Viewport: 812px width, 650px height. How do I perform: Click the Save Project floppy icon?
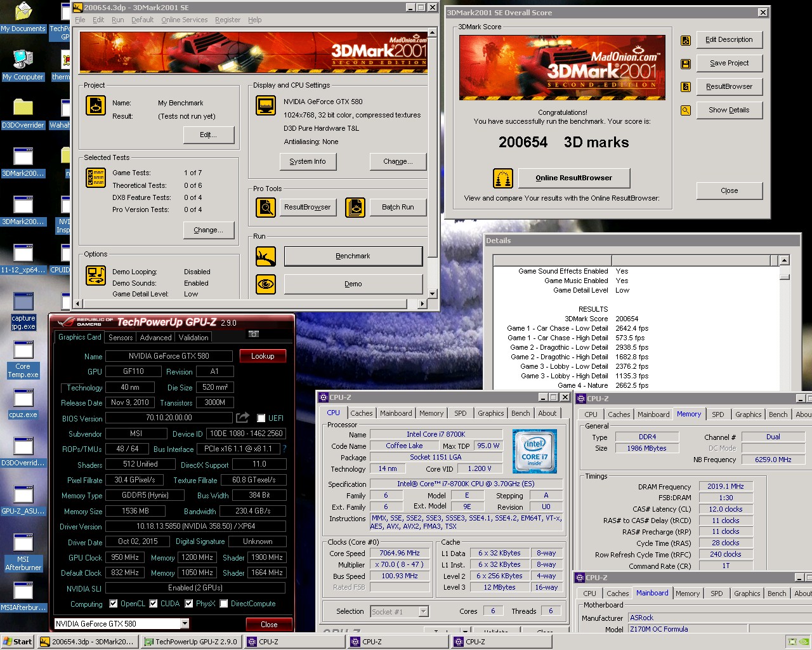686,63
